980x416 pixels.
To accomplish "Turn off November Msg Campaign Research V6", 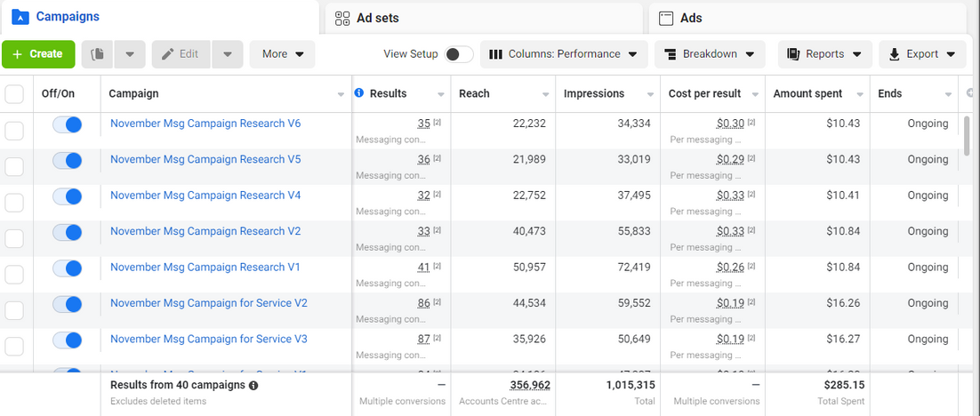I will click(x=68, y=124).
